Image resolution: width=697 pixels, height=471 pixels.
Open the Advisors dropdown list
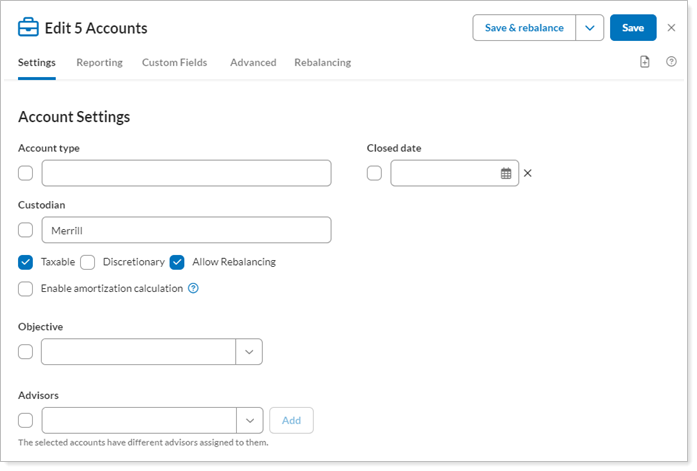point(249,421)
